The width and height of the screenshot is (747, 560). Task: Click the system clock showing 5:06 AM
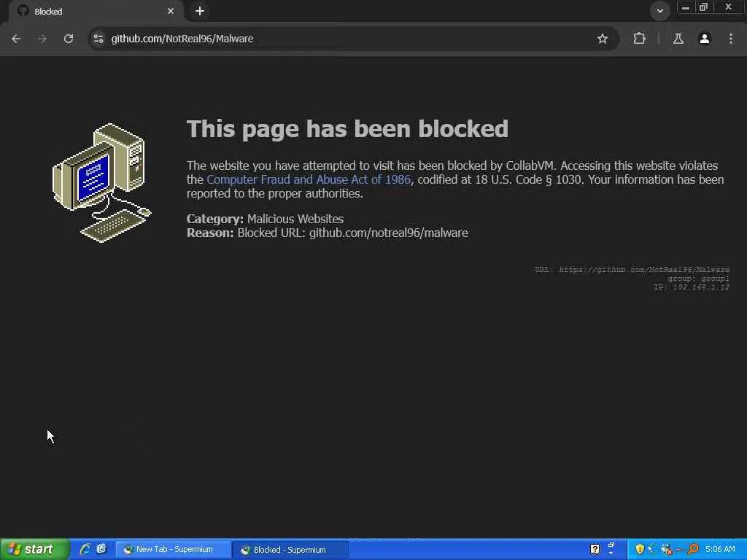pyautogui.click(x=720, y=550)
